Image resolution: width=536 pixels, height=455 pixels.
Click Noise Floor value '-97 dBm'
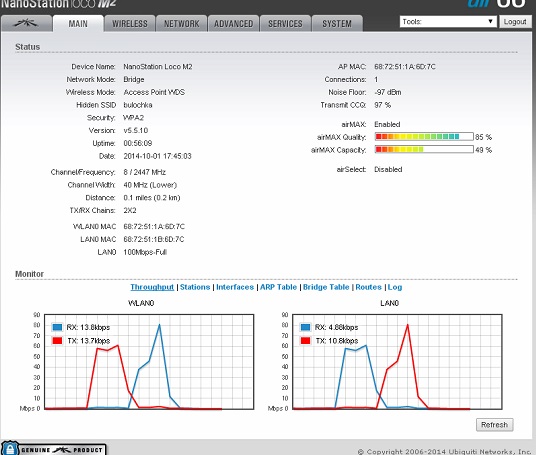[x=388, y=92]
